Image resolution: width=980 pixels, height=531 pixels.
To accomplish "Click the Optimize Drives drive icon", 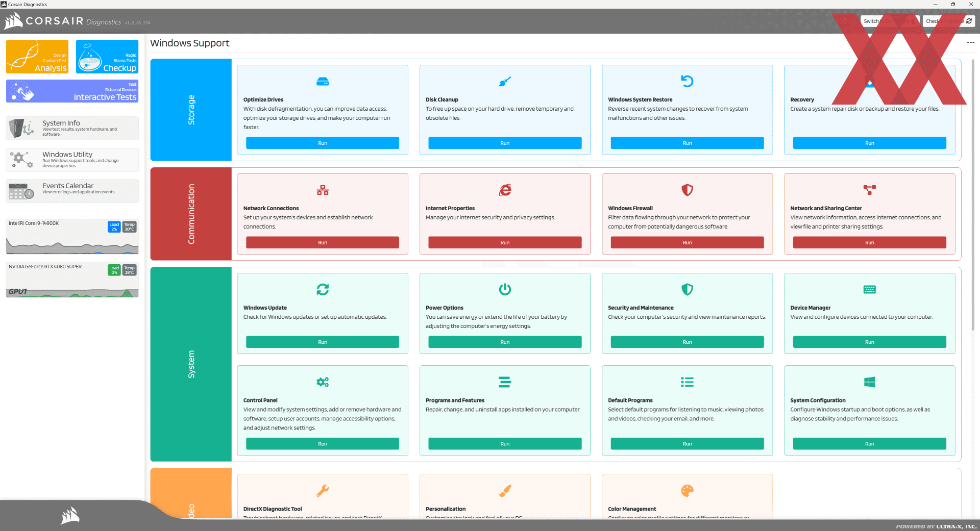I will tap(323, 82).
